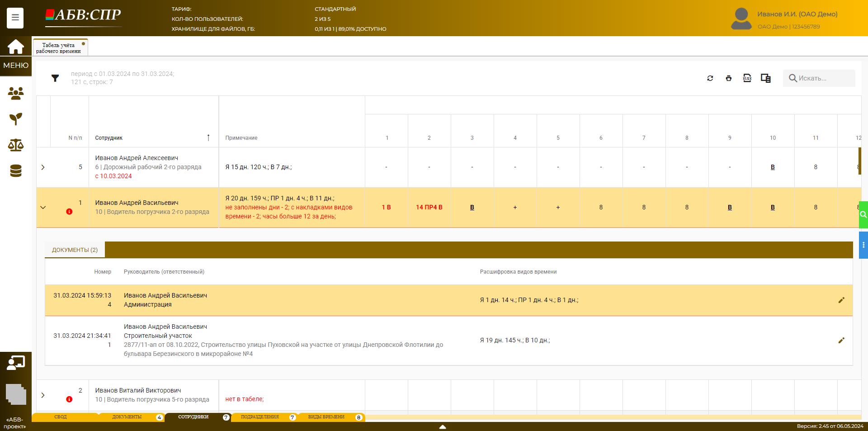The height and width of the screenshot is (431, 868).
Task: Switch to the Подразделения bottom tab
Action: point(260,417)
